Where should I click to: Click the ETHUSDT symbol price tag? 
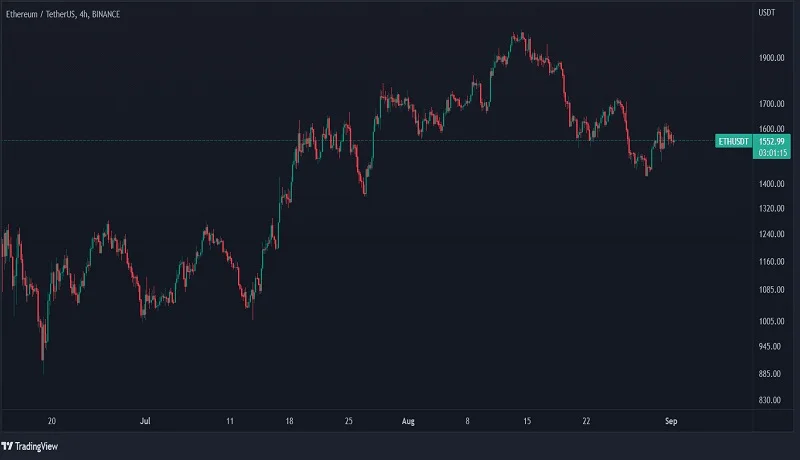(x=734, y=142)
